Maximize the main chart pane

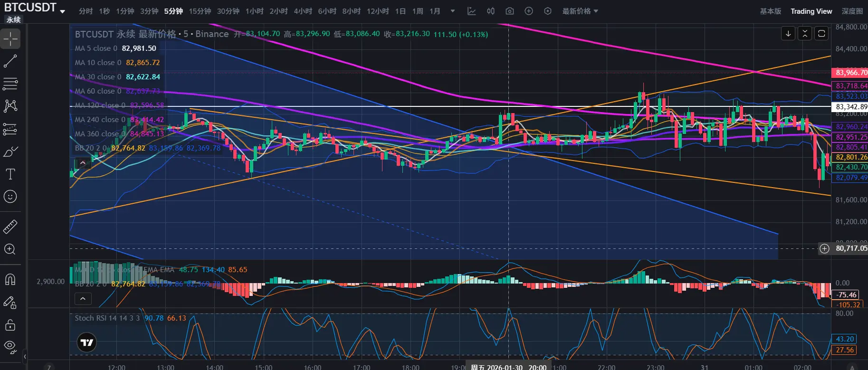click(821, 33)
